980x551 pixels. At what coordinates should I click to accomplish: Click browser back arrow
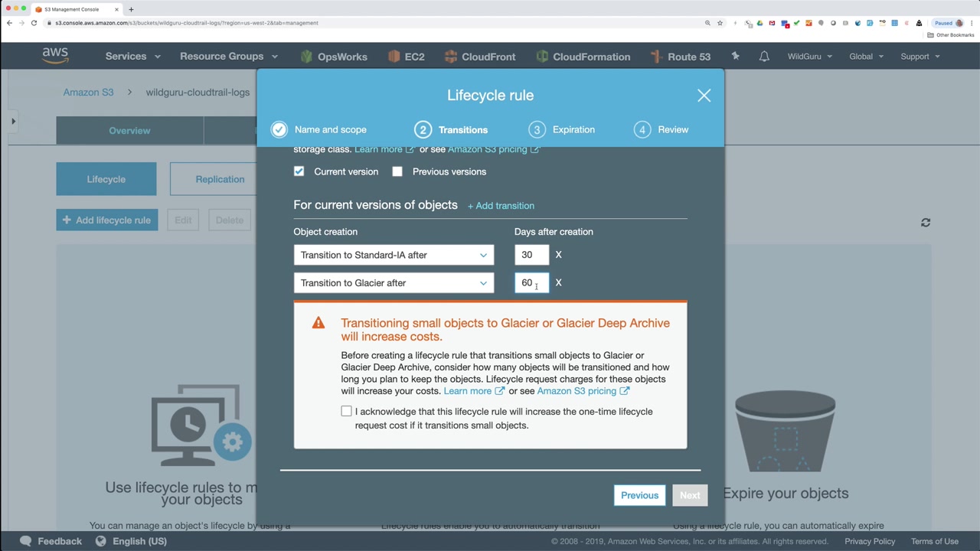[9, 23]
